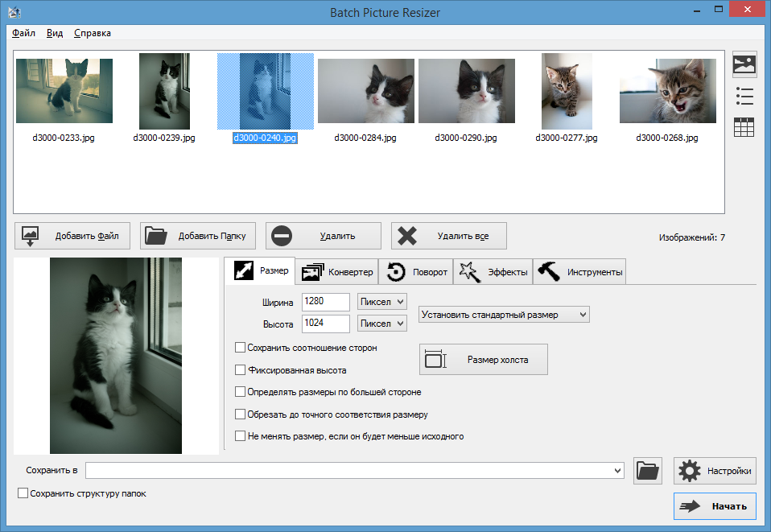This screenshot has width=771, height=532.
Task: Switch to list view mode icon
Action: [744, 97]
